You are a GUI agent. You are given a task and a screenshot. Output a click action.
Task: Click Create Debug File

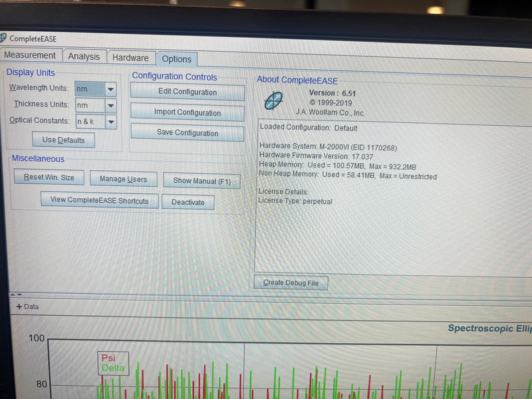(x=291, y=283)
